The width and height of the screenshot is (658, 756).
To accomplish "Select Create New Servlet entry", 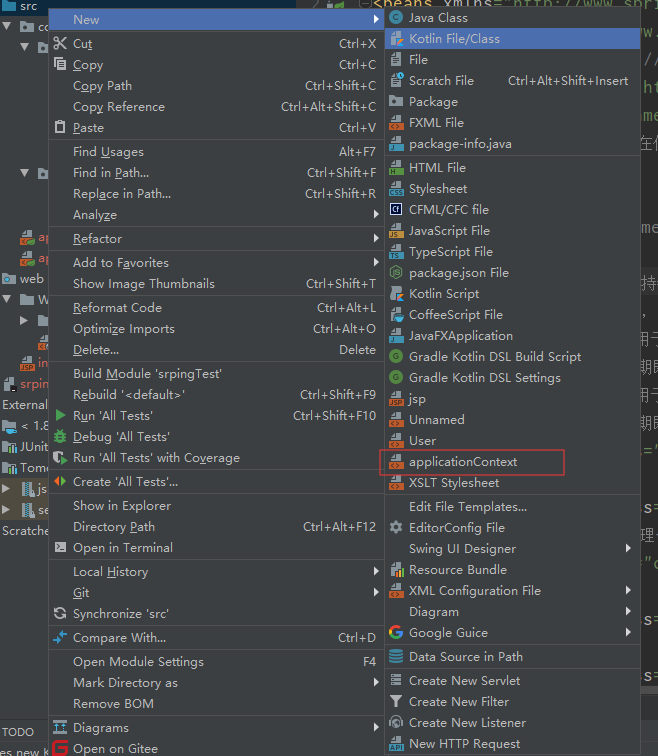I will tap(512, 681).
